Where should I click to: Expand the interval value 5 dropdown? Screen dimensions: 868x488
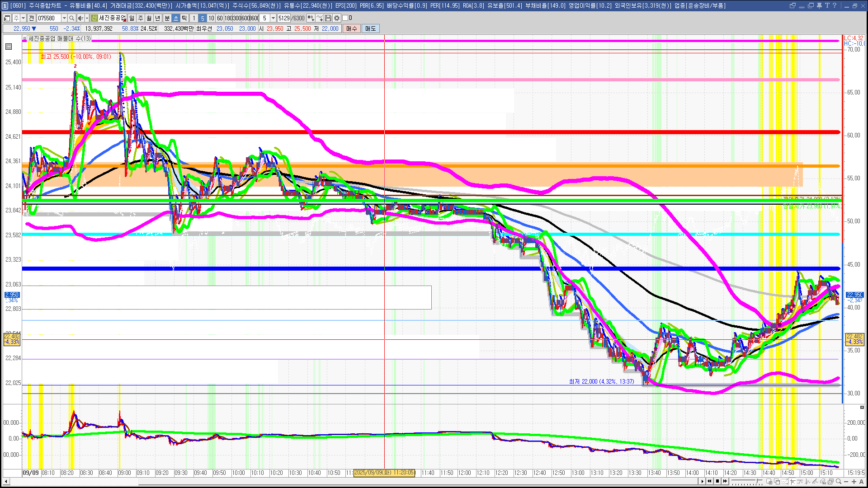point(273,18)
